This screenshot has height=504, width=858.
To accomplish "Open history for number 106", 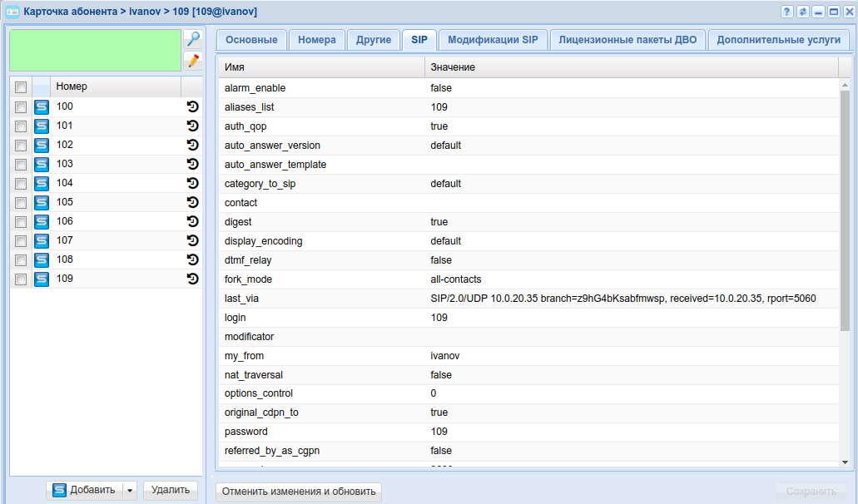I will click(x=192, y=221).
